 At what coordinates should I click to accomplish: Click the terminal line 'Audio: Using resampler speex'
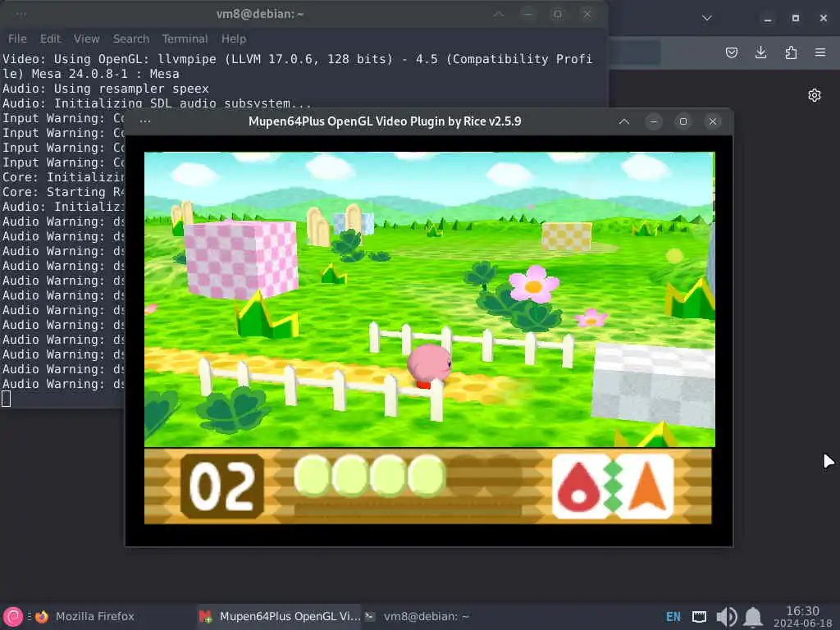106,89
